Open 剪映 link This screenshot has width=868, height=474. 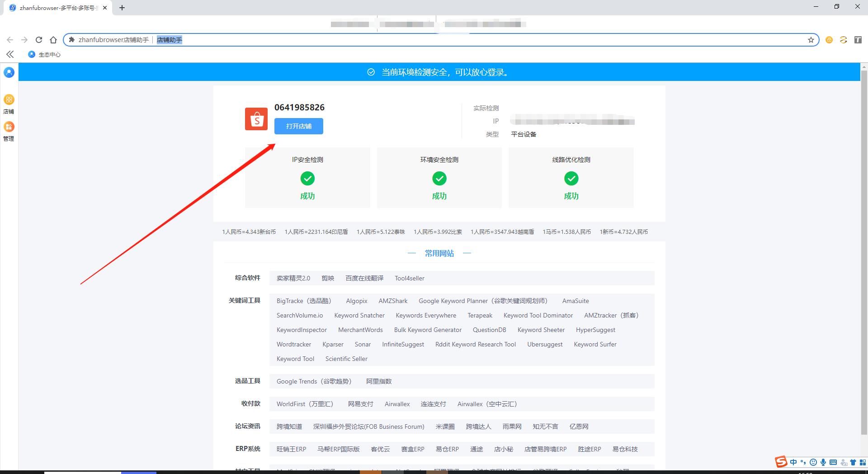(328, 278)
